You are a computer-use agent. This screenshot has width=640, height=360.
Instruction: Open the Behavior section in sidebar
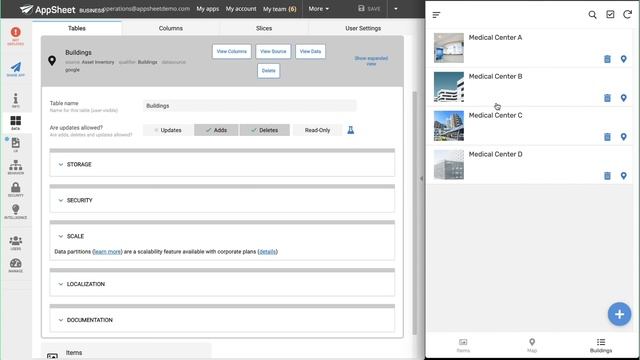pyautogui.click(x=16, y=167)
